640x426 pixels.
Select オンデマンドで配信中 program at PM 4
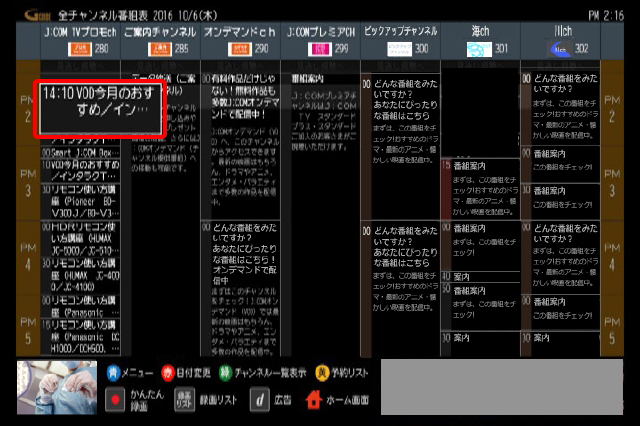(x=240, y=289)
